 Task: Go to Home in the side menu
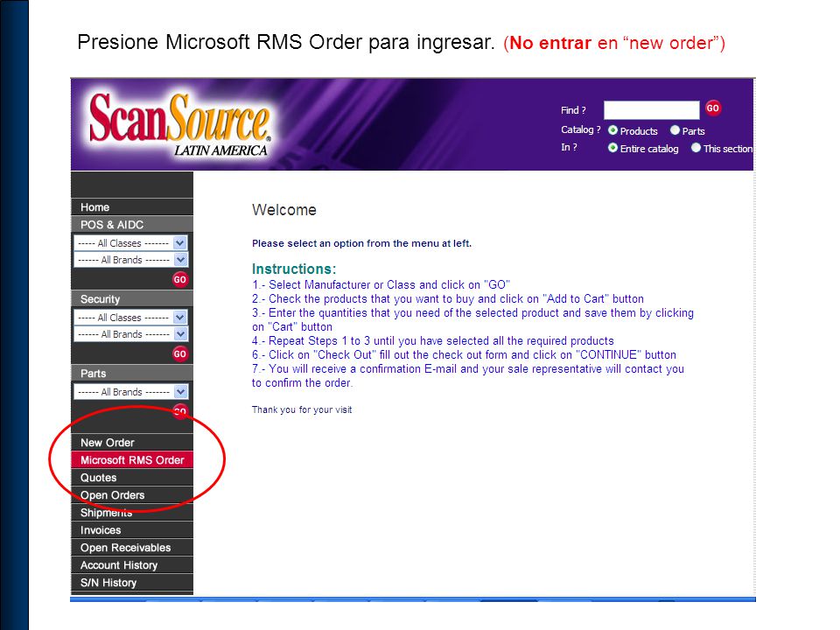(132, 206)
